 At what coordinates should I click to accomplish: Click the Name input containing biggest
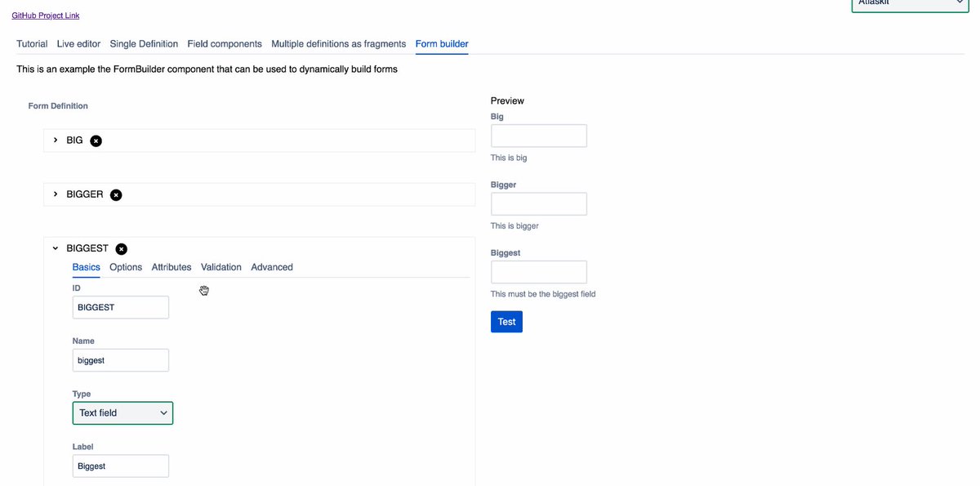coord(121,360)
